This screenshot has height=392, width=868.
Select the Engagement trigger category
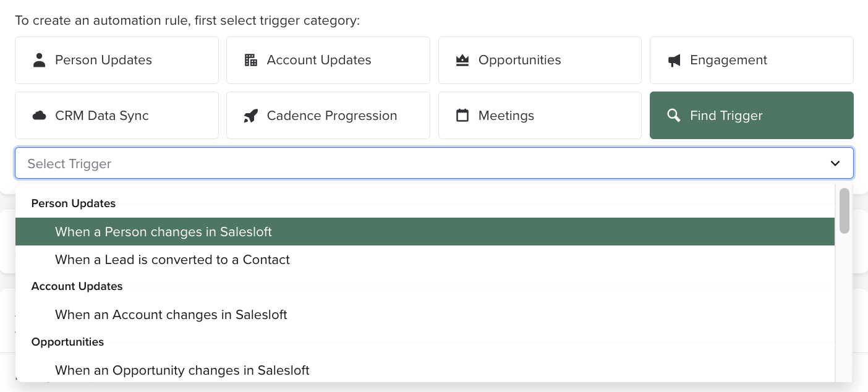(x=751, y=59)
